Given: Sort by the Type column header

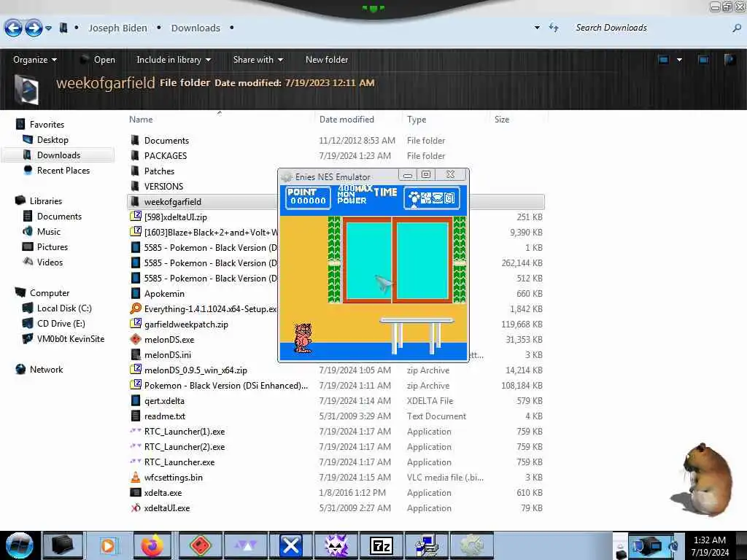Looking at the screenshot, I should tap(417, 120).
